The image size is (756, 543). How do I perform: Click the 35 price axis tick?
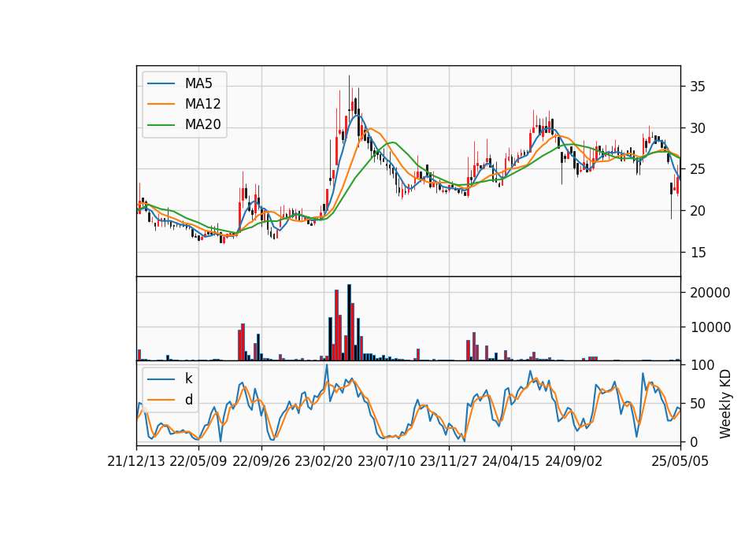697,87
